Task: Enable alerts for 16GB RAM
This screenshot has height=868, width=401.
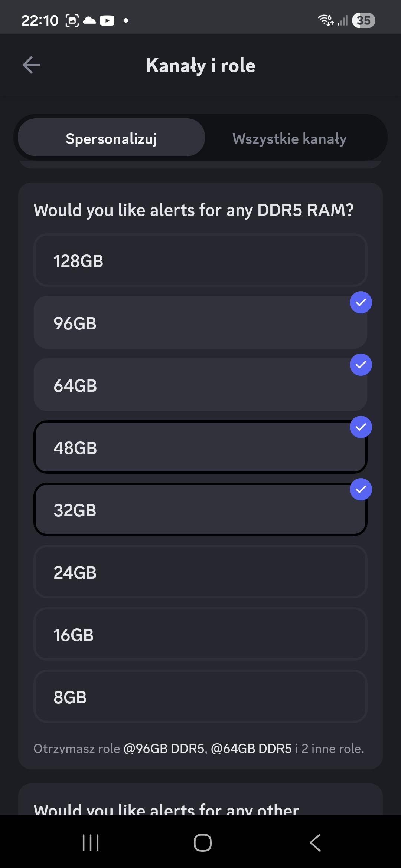Action: point(200,634)
